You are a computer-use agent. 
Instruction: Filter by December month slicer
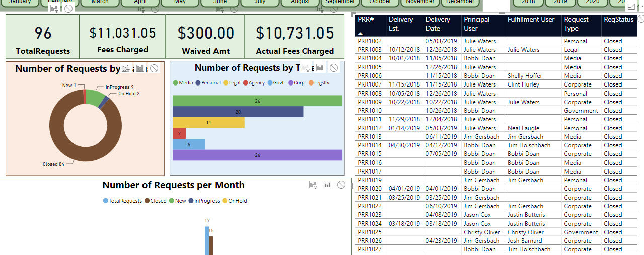point(460,2)
